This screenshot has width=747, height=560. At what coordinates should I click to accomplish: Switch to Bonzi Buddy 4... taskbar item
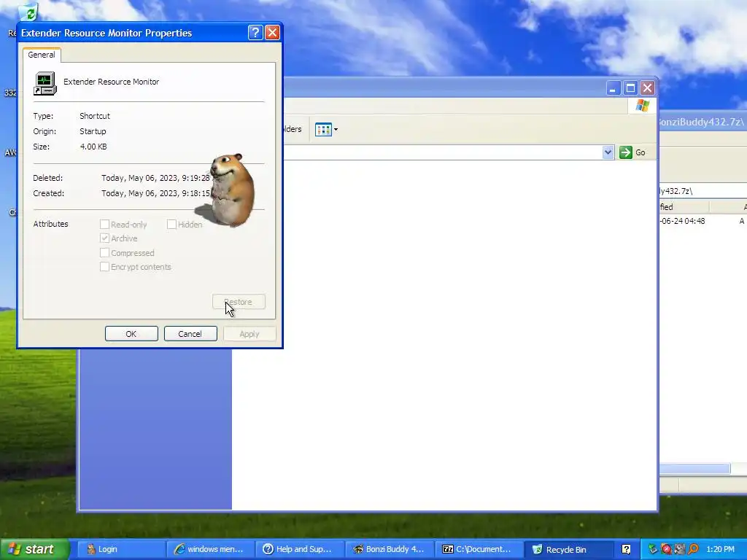(390, 549)
